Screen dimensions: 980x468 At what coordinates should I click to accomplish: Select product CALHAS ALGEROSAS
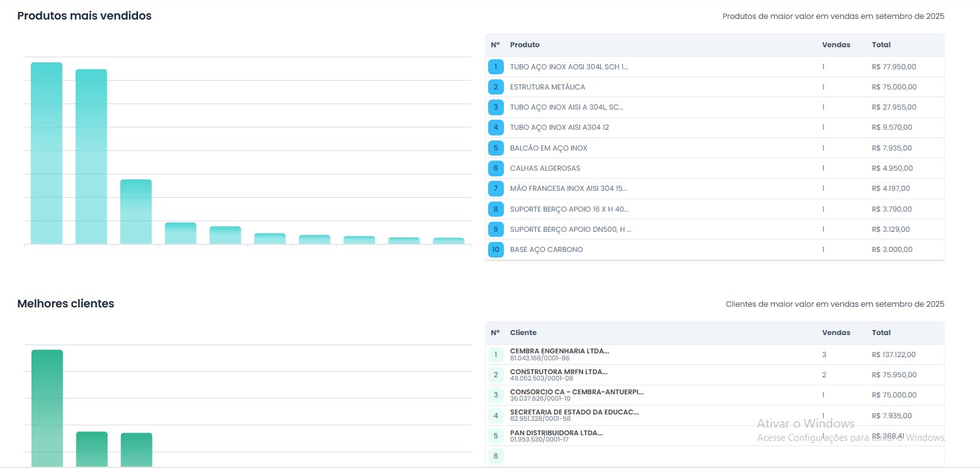pyautogui.click(x=545, y=168)
